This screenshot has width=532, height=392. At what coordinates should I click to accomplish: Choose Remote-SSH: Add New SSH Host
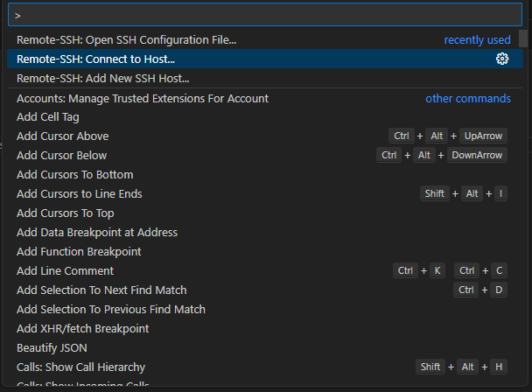[265, 78]
